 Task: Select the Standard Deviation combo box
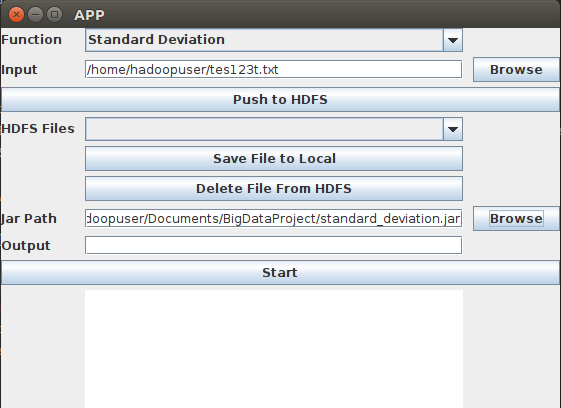click(x=274, y=40)
